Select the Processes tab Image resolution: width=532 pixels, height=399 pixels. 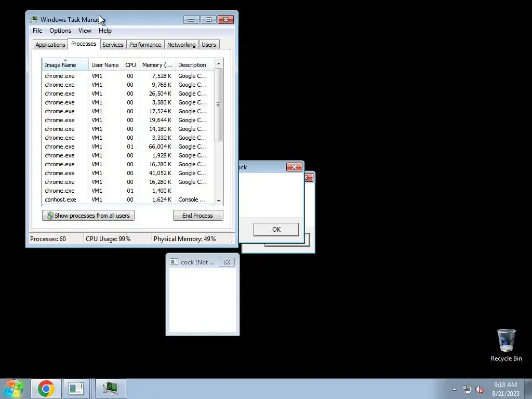point(84,44)
